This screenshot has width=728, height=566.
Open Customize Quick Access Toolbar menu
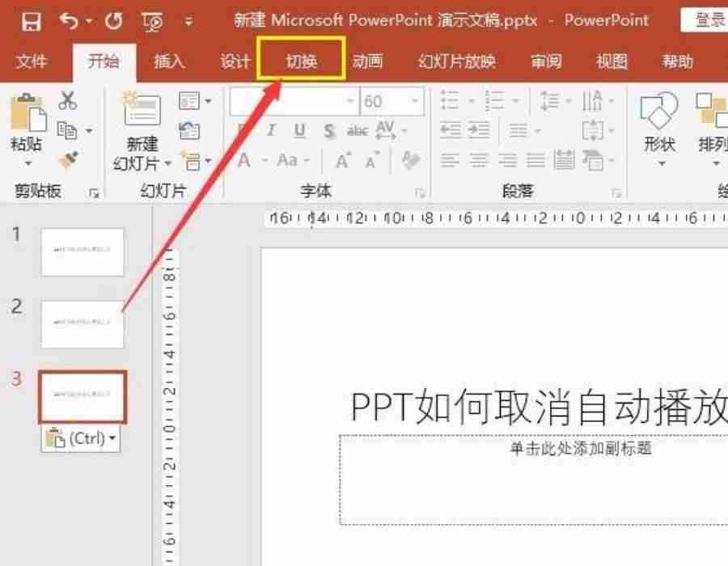(x=188, y=21)
